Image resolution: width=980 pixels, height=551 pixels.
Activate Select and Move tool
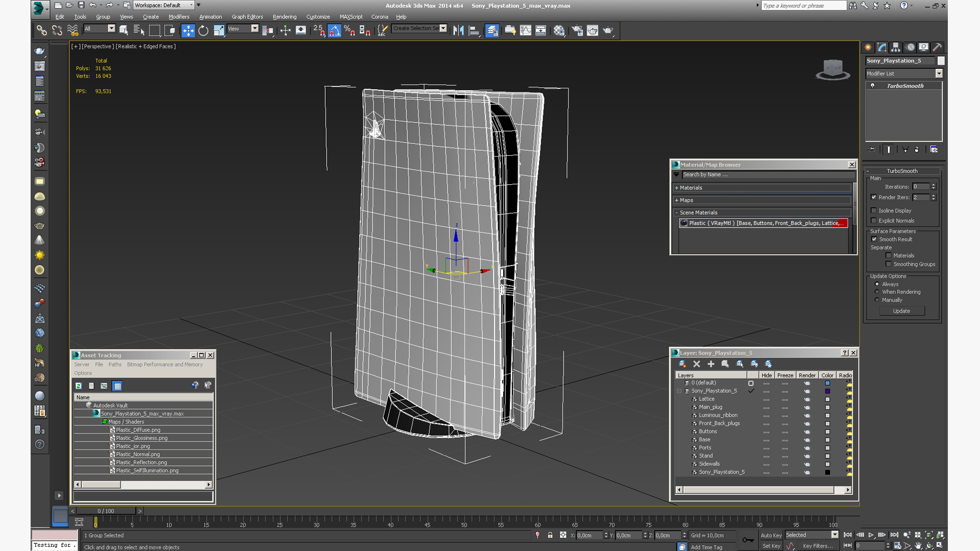[x=188, y=31]
